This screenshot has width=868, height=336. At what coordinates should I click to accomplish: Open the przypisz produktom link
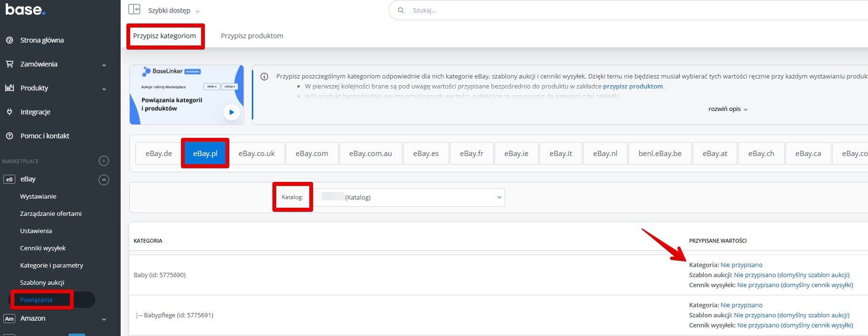tap(632, 87)
